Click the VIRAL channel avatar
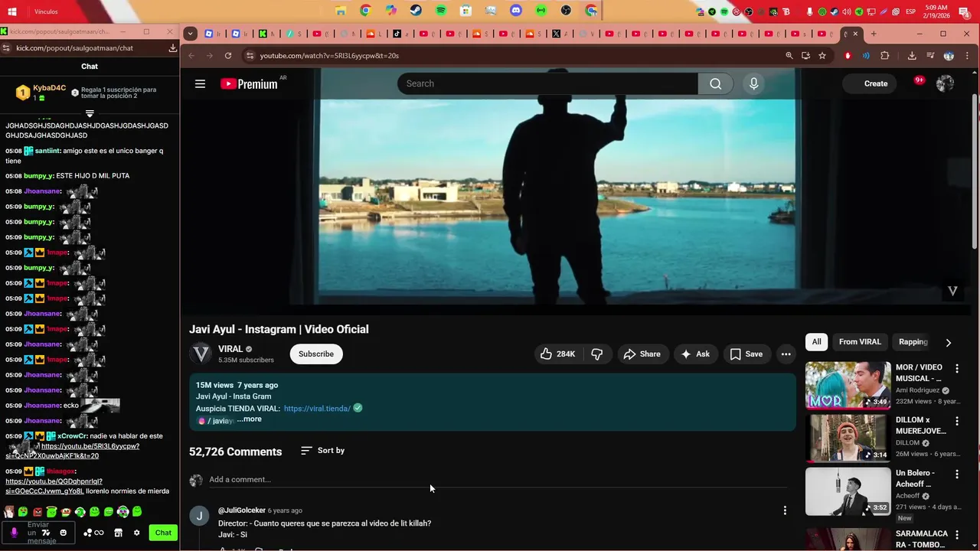 (x=201, y=354)
